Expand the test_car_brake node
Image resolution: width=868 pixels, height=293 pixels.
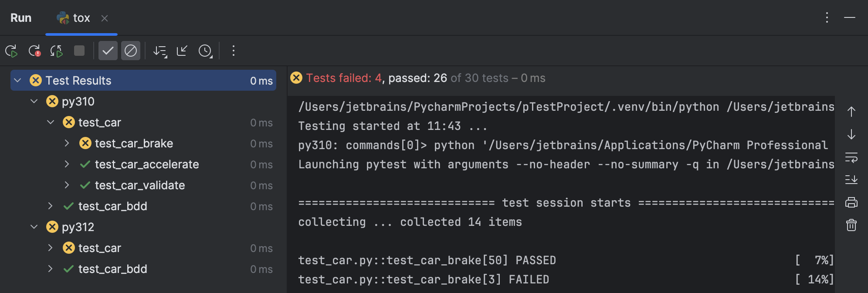[67, 143]
